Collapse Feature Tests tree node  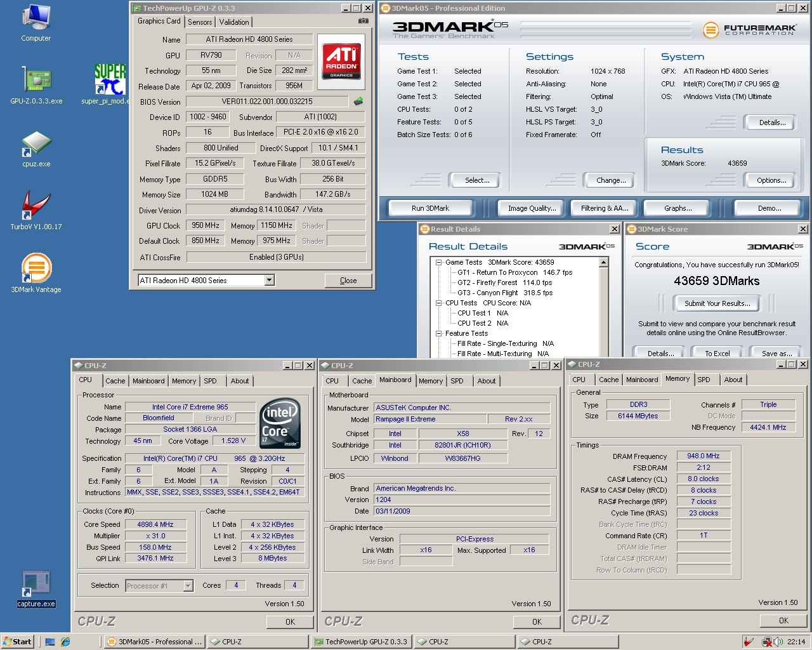tap(438, 333)
